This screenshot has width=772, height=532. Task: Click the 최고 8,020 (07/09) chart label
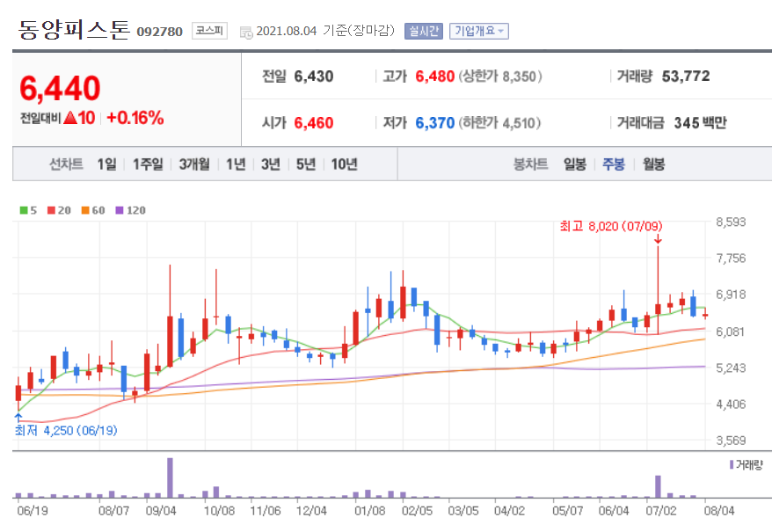click(x=611, y=226)
